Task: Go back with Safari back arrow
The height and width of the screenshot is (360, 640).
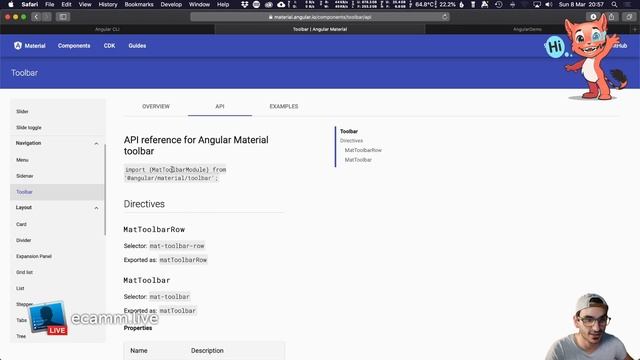Action: pos(36,17)
